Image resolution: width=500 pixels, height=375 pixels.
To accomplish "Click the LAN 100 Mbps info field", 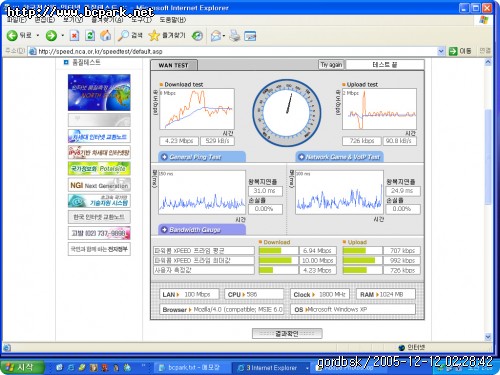I will 189,294.
